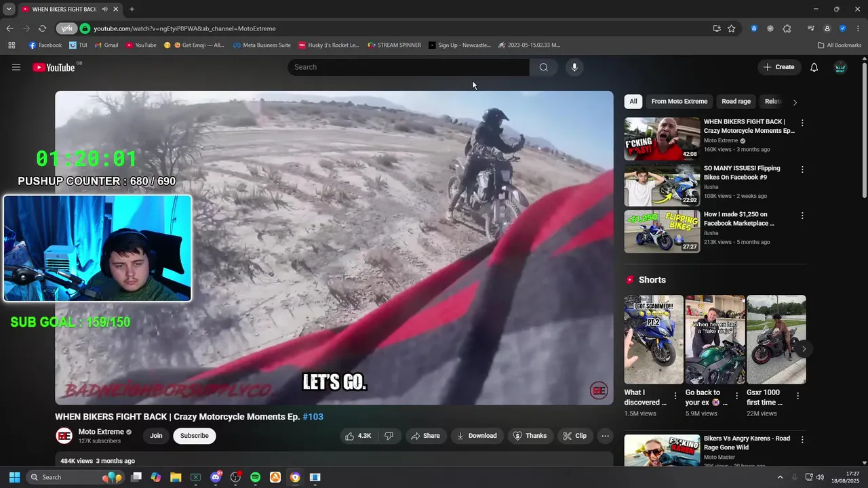868x488 pixels.
Task: Click the Moto Extreme watermark in video
Action: 599,390
